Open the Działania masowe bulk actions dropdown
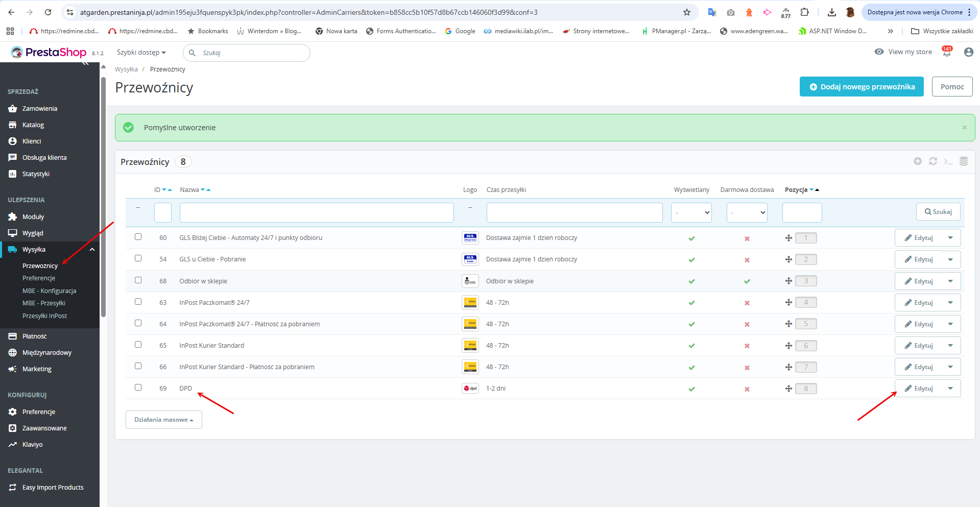This screenshot has height=507, width=980. point(163,420)
